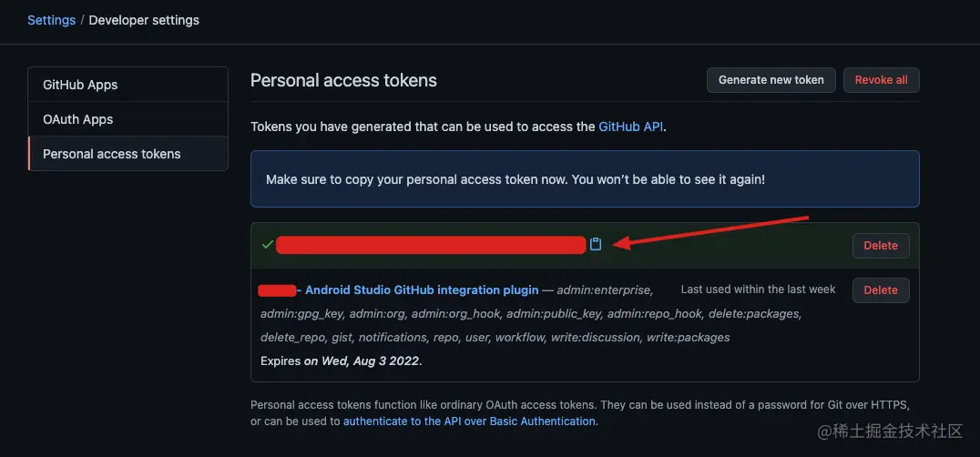Open GitHub Apps in the sidebar

(80, 85)
